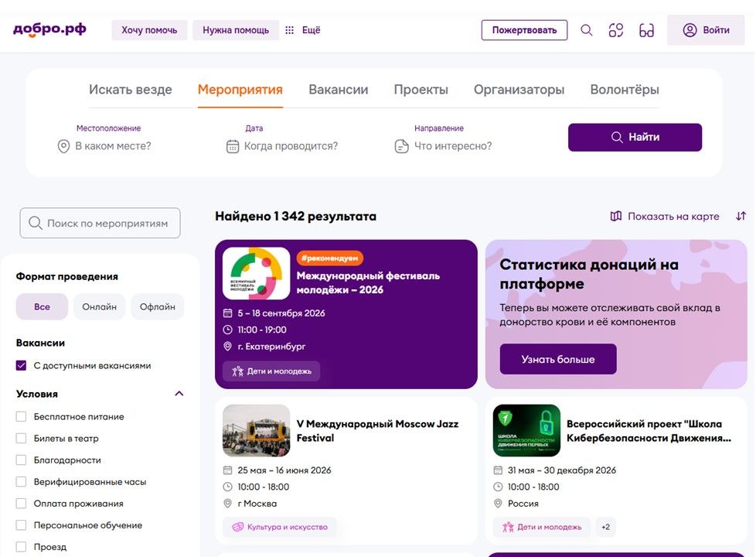Collapse the Условия filter section
The width and height of the screenshot is (756, 557).
point(179,393)
